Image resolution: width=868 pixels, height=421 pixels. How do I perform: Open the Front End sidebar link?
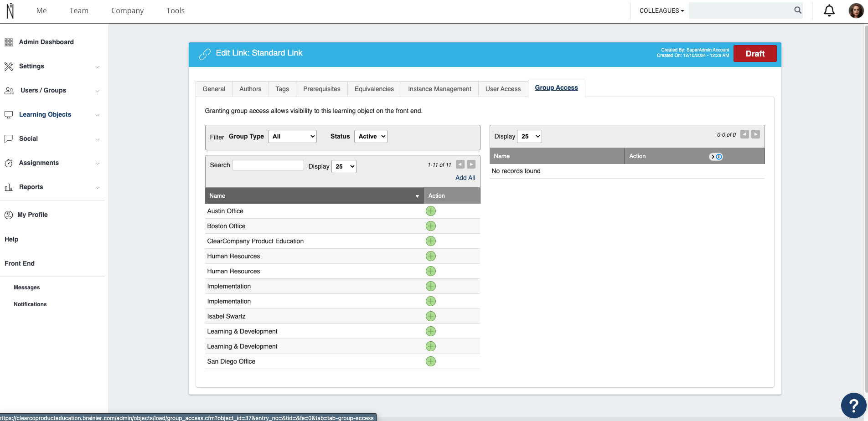[20, 263]
